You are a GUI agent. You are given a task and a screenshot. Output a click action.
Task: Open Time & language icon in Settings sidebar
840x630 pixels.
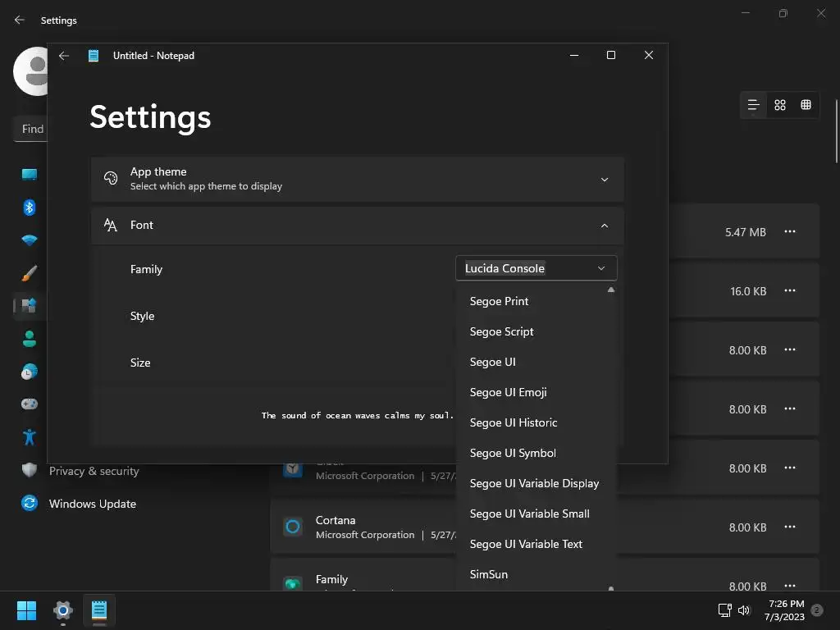30,372
